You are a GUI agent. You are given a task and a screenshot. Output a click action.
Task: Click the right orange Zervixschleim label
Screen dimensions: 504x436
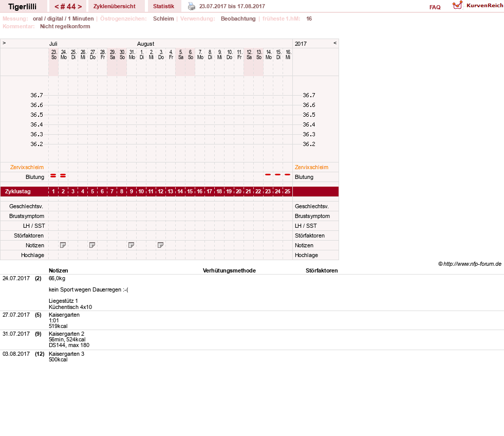tap(311, 167)
